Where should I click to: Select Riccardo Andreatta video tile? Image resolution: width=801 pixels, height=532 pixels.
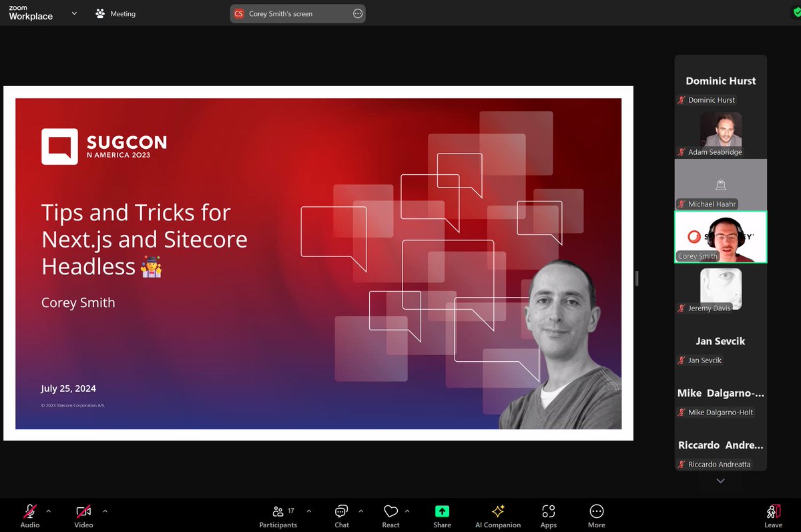coord(721,445)
